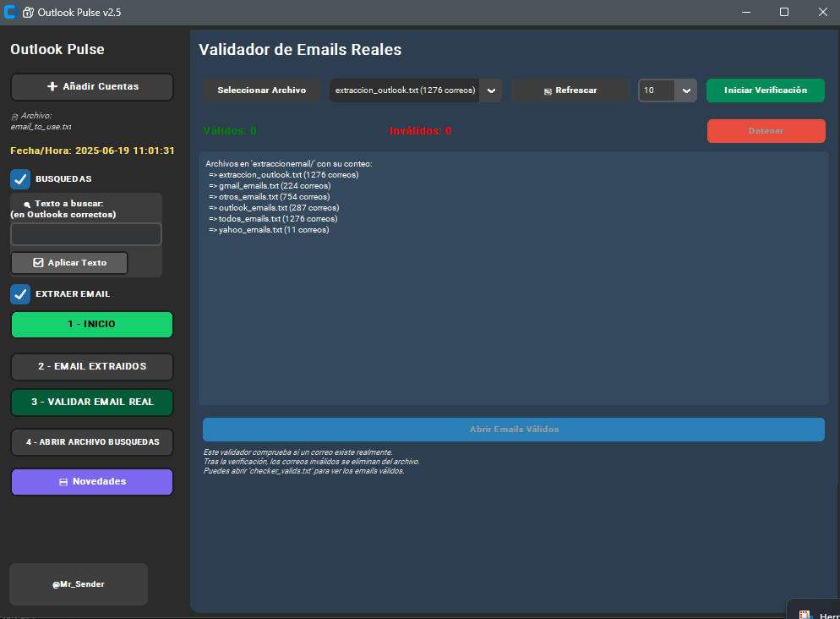Click the Novedades news icon

[x=63, y=482]
